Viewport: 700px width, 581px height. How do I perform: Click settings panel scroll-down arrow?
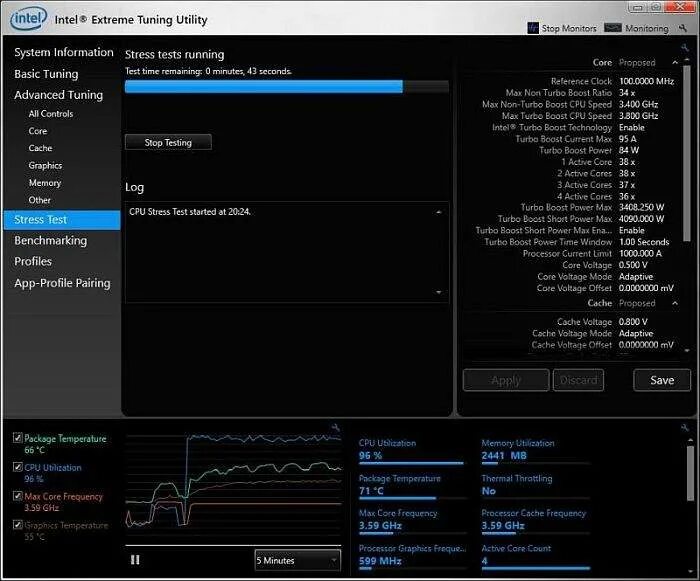click(687, 351)
